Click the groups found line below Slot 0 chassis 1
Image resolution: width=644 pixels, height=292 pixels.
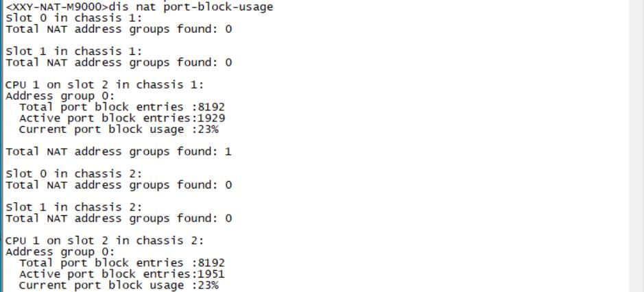[x=119, y=29]
